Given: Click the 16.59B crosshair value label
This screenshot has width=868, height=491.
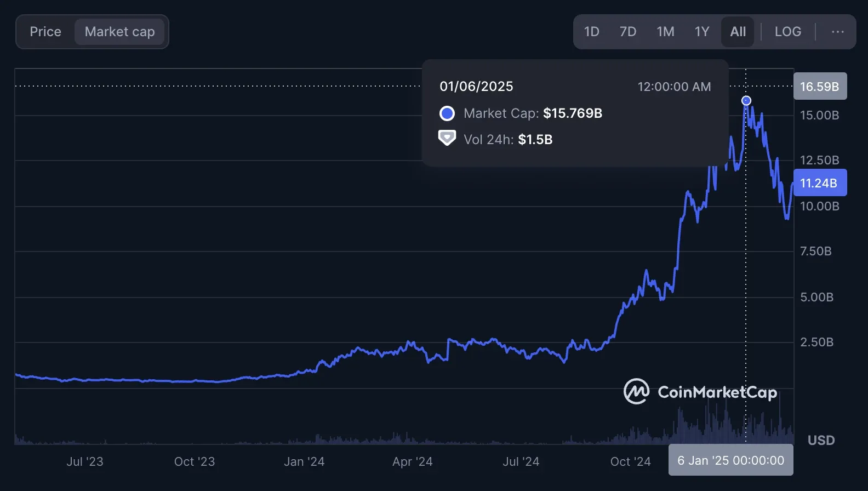Looking at the screenshot, I should pos(820,86).
